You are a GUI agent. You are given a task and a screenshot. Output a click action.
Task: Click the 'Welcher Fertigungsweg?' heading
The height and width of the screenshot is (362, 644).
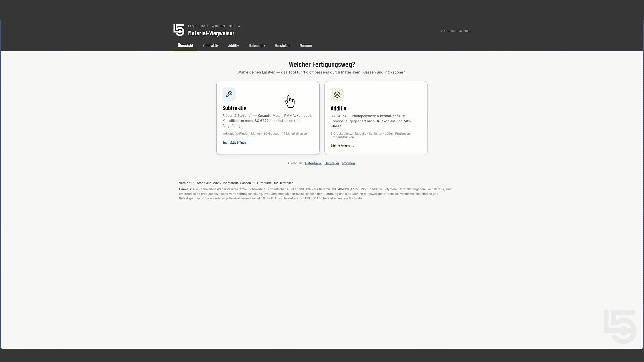(x=322, y=64)
